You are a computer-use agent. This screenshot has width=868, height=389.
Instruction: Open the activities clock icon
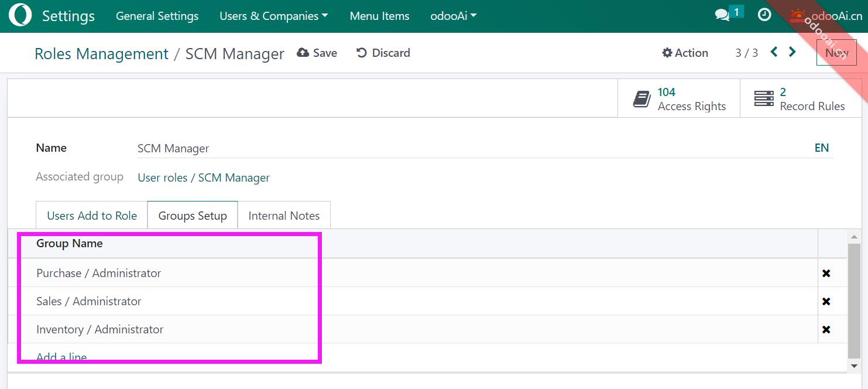(x=764, y=15)
